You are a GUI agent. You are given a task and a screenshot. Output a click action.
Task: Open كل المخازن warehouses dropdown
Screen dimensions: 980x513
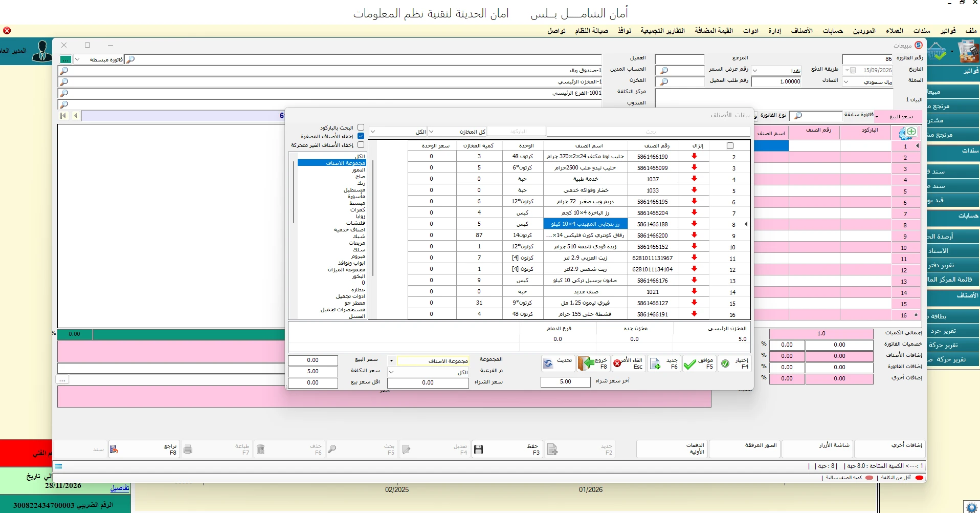tap(431, 132)
